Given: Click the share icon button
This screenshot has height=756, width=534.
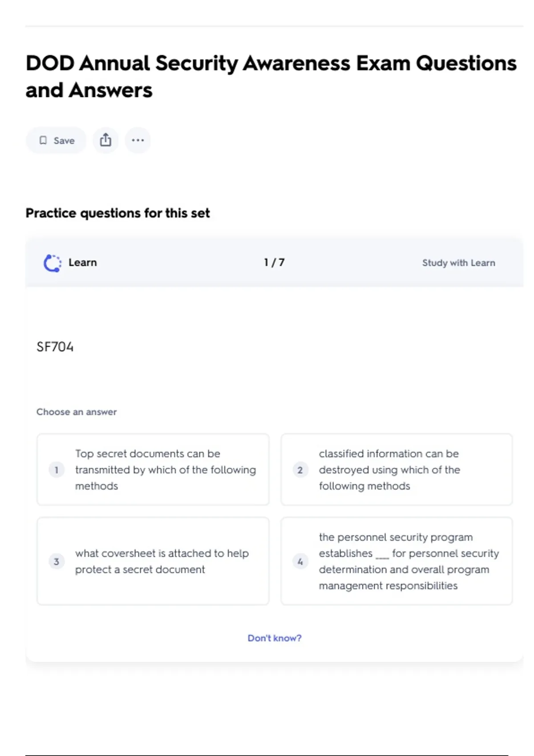Looking at the screenshot, I should (x=105, y=140).
